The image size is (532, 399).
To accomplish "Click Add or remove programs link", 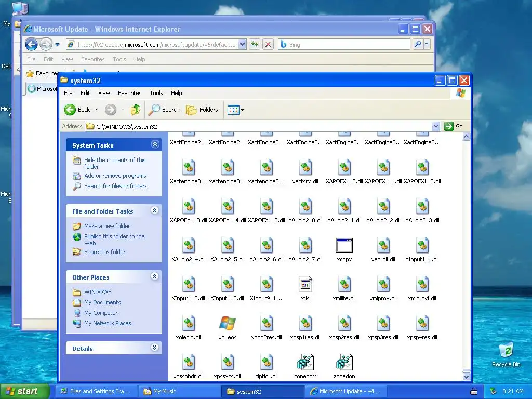I will click(x=115, y=176).
